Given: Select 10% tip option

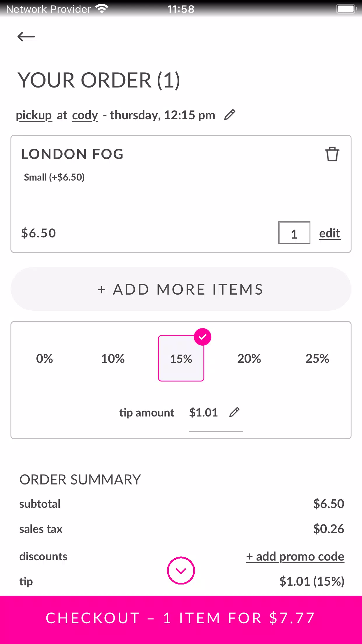Looking at the screenshot, I should click(113, 358).
